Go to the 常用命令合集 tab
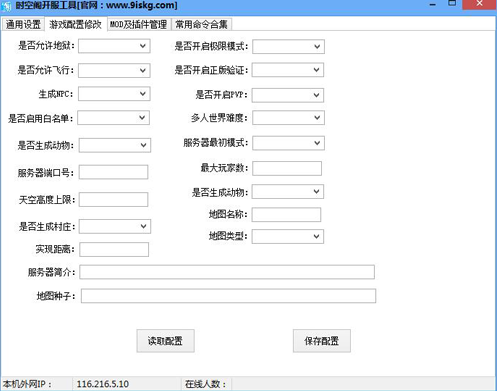 (201, 24)
